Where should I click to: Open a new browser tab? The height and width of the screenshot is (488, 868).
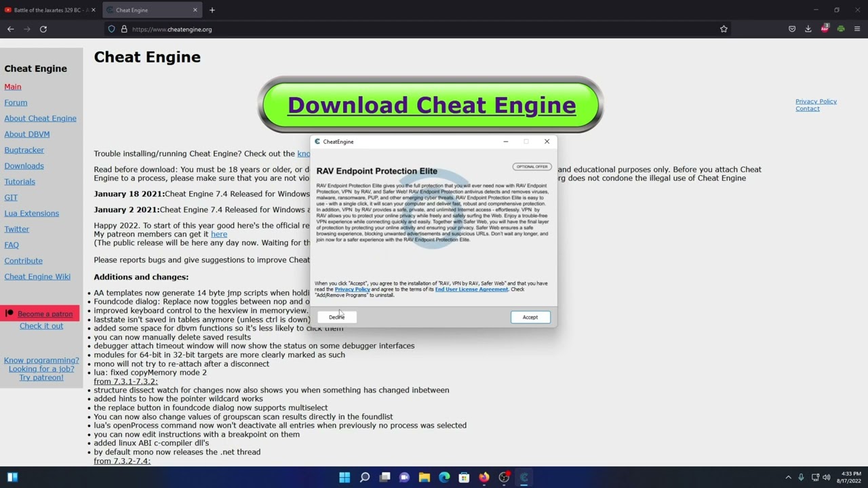coord(212,10)
